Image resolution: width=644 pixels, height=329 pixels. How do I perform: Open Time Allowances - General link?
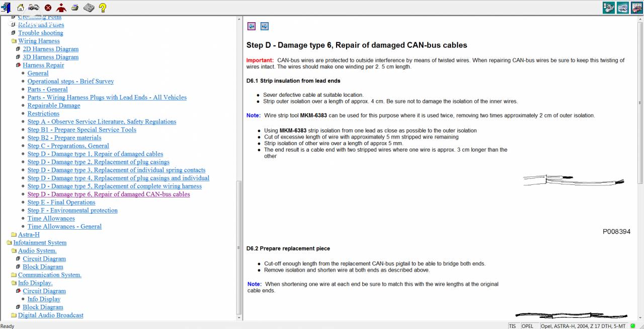click(x=64, y=226)
